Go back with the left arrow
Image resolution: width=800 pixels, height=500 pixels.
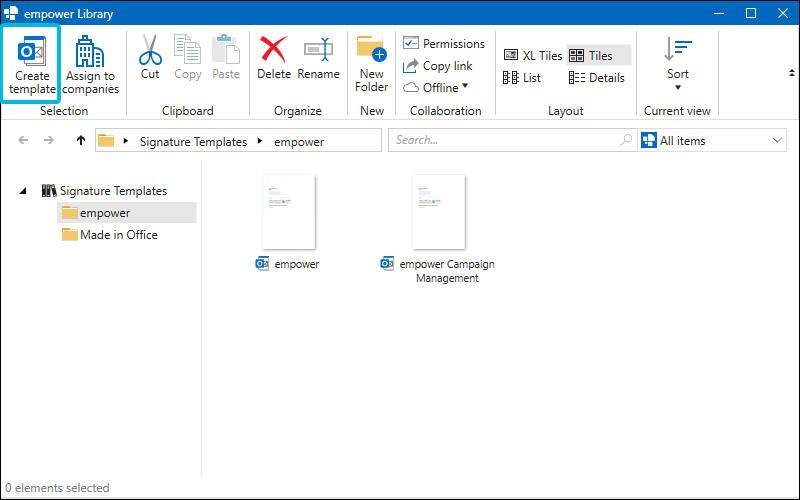point(23,140)
